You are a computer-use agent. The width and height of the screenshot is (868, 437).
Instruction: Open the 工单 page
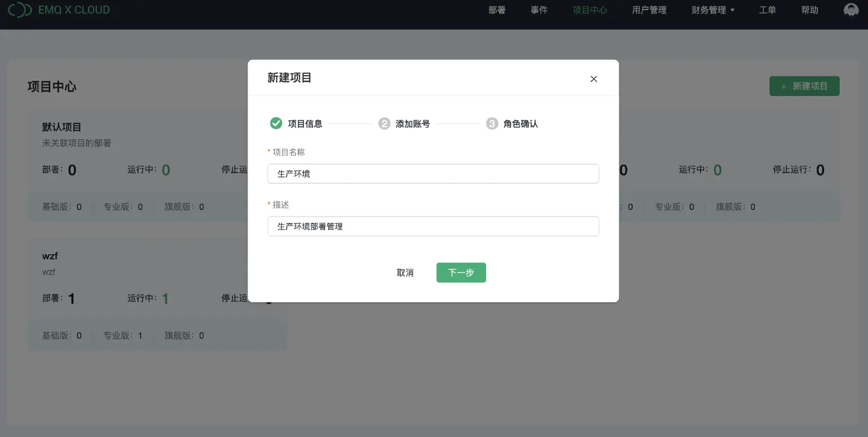(x=767, y=10)
